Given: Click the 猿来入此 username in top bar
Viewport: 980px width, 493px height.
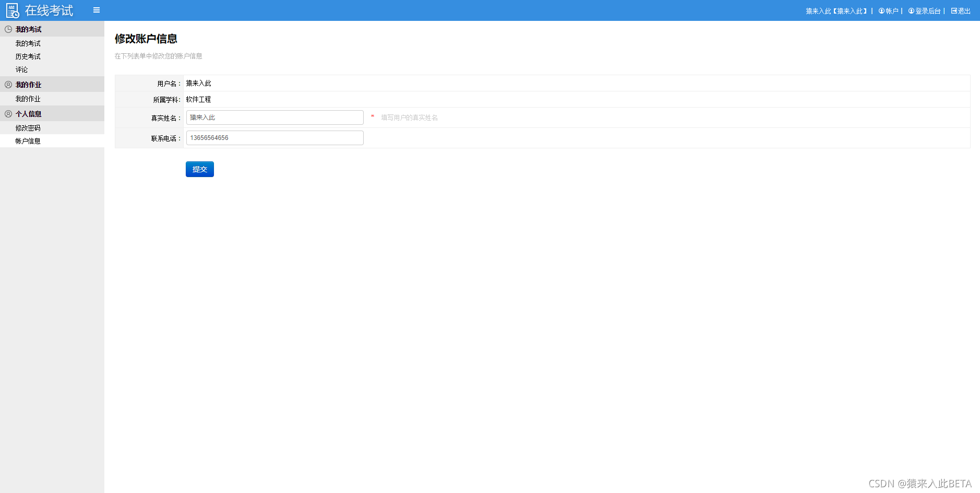Looking at the screenshot, I should coord(836,11).
